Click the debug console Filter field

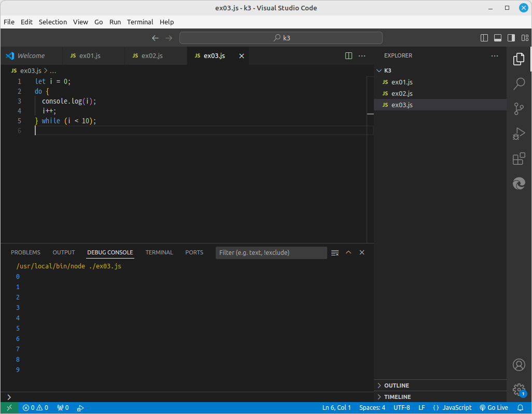[x=271, y=253]
